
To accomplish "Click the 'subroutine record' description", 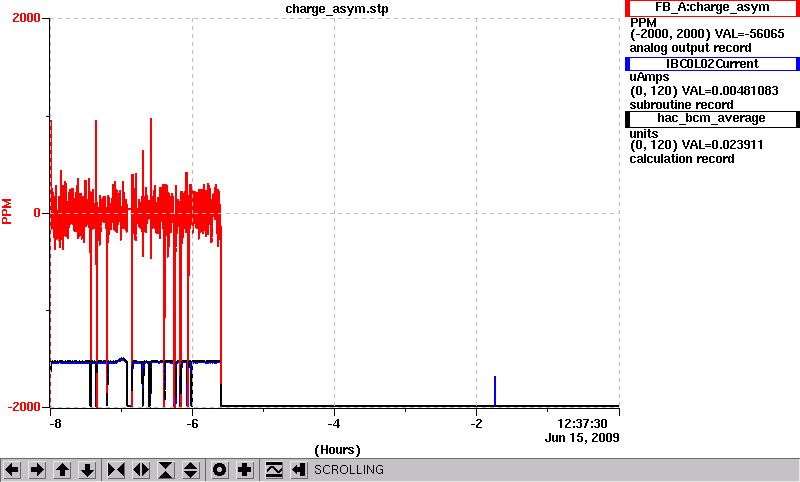I will [681, 105].
